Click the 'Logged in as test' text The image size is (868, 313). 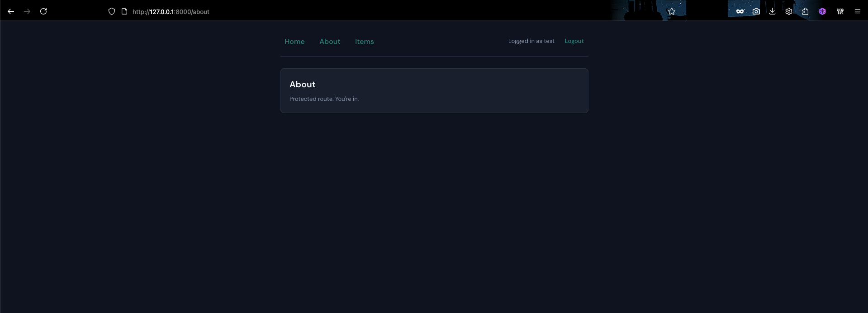tap(531, 41)
